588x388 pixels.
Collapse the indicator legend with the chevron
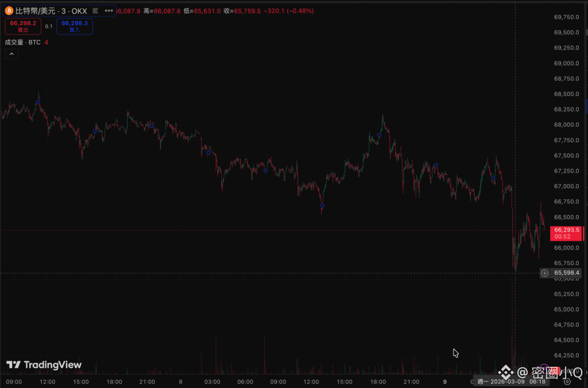[11, 54]
